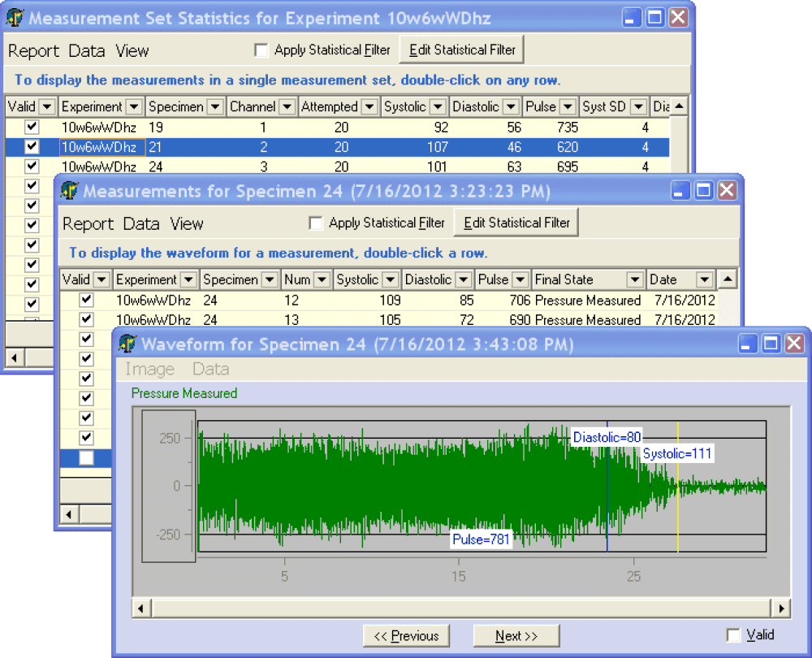Screen dimensions: 812x658
Task: Click the waveform horizontal scrollbar track
Action: pos(461,608)
